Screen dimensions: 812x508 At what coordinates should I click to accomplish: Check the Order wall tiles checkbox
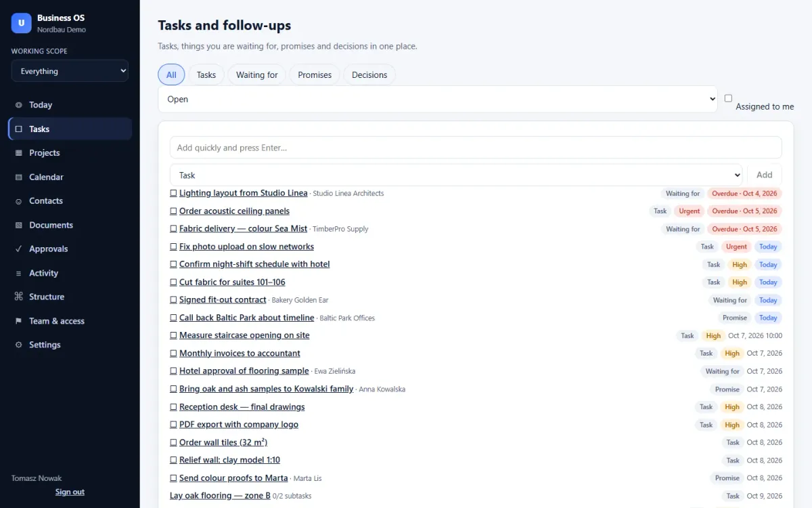coord(173,442)
